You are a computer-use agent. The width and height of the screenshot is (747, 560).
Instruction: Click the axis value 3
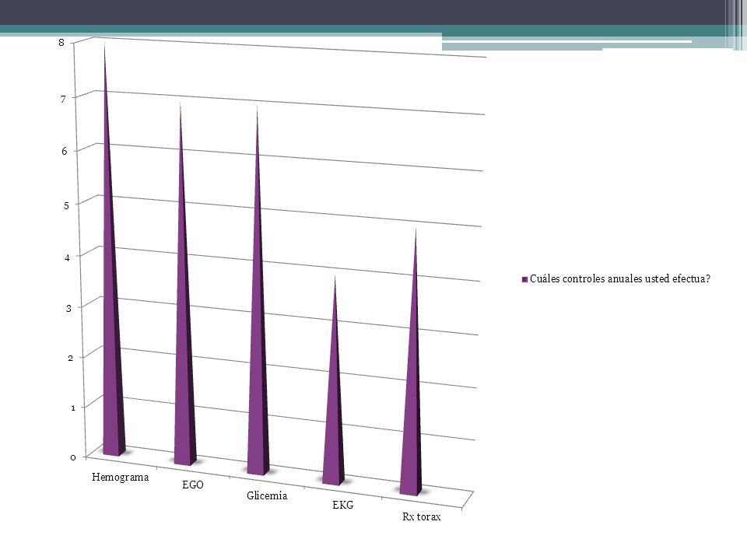[68, 309]
